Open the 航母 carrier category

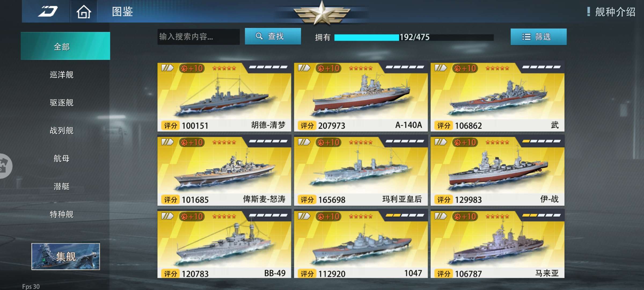pyautogui.click(x=62, y=158)
